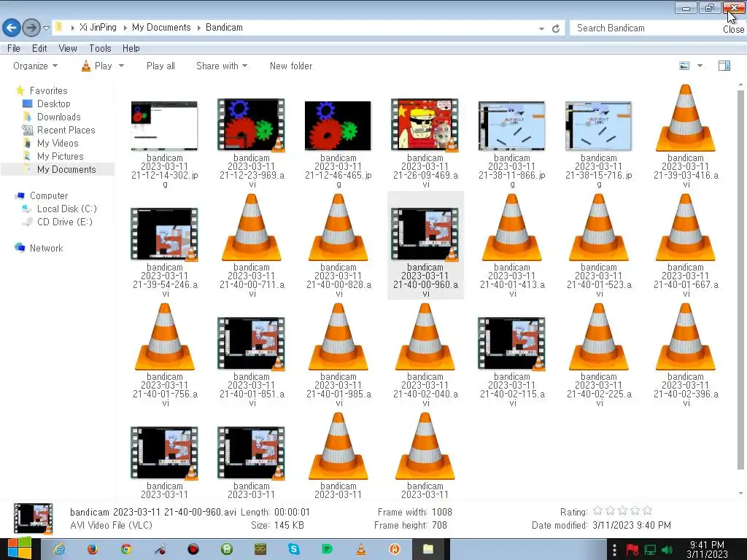Open Skype from the taskbar
This screenshot has height=560, width=747.
pyautogui.click(x=294, y=549)
